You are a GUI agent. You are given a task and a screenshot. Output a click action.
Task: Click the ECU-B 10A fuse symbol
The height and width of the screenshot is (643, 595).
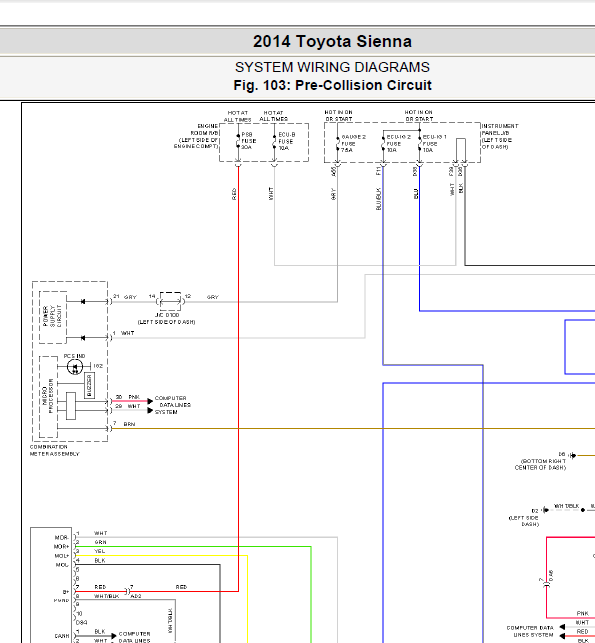pos(274,142)
